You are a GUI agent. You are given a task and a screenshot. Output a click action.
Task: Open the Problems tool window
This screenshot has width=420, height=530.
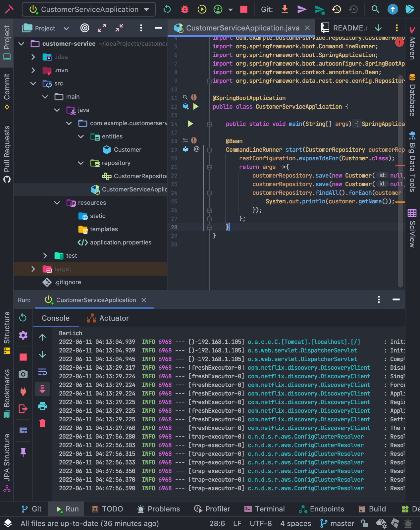[x=159, y=509]
